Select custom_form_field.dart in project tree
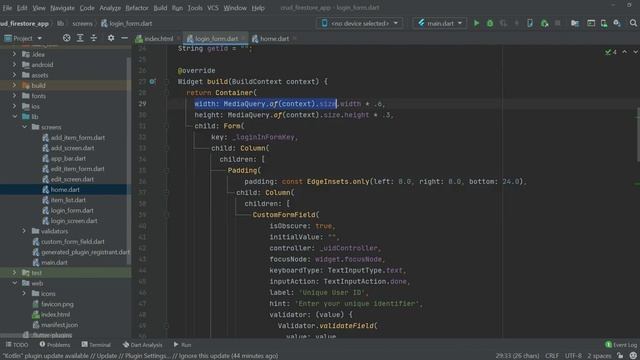This screenshot has height=360, width=640. (72, 242)
